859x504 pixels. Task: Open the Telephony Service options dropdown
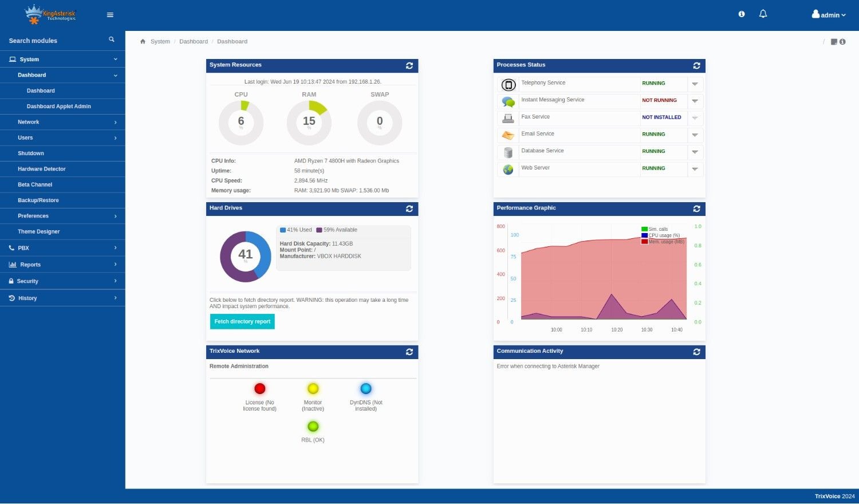[695, 84]
